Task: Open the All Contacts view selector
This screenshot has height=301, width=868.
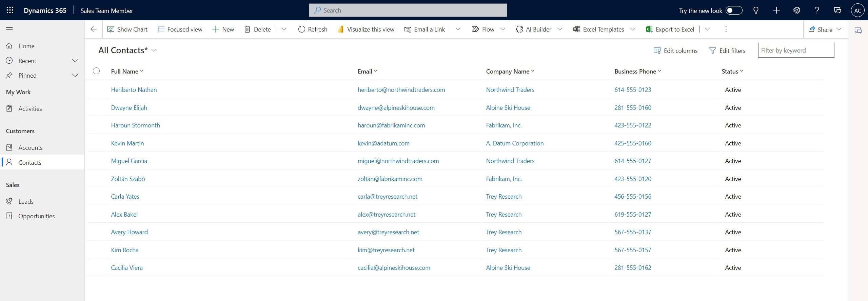Action: click(127, 50)
